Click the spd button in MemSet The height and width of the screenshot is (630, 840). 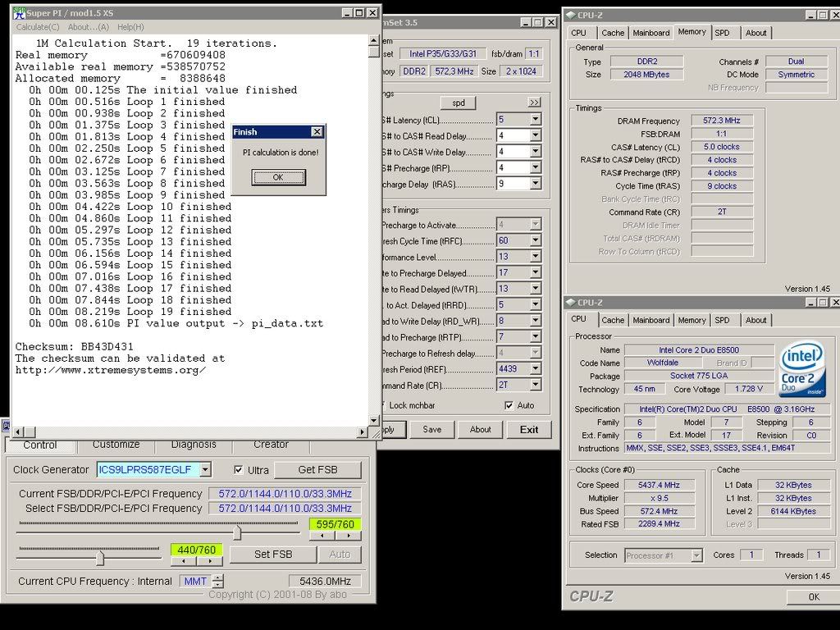(458, 103)
